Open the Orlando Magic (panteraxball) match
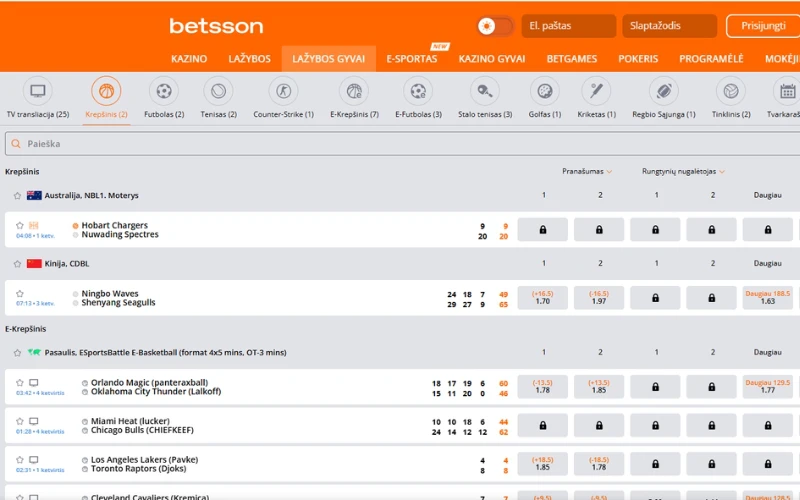Image resolution: width=800 pixels, height=500 pixels. (156, 387)
